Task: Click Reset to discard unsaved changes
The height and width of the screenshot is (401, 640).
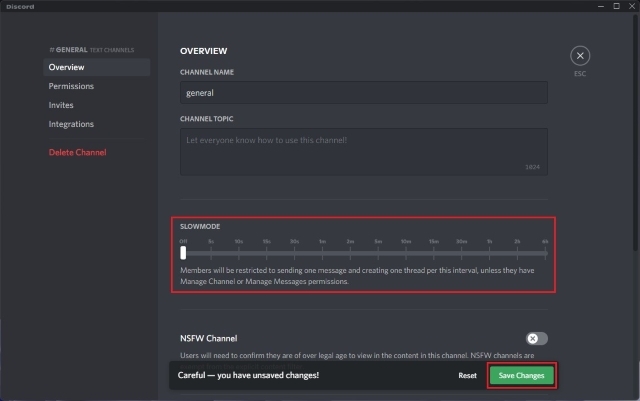Action: pos(467,376)
